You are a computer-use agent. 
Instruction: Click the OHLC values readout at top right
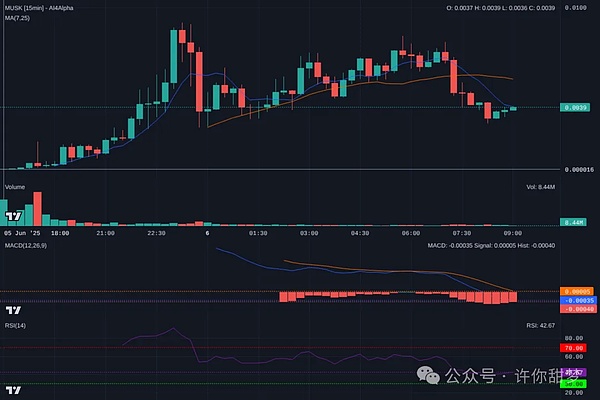(499, 8)
